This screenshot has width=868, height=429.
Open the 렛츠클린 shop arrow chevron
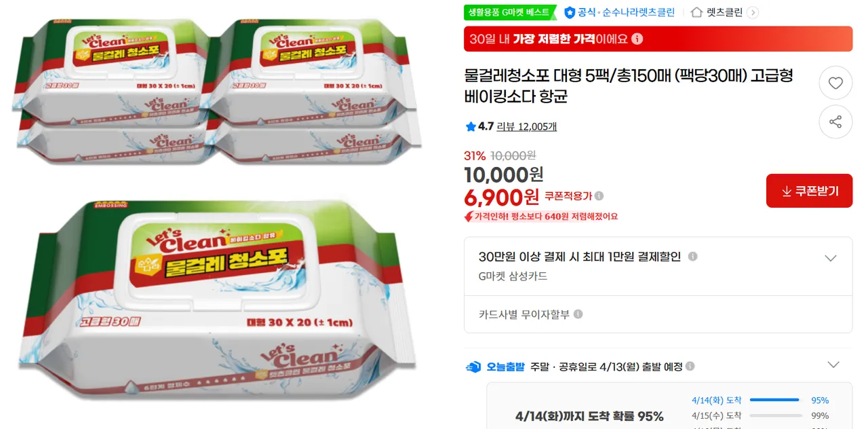pos(752,12)
